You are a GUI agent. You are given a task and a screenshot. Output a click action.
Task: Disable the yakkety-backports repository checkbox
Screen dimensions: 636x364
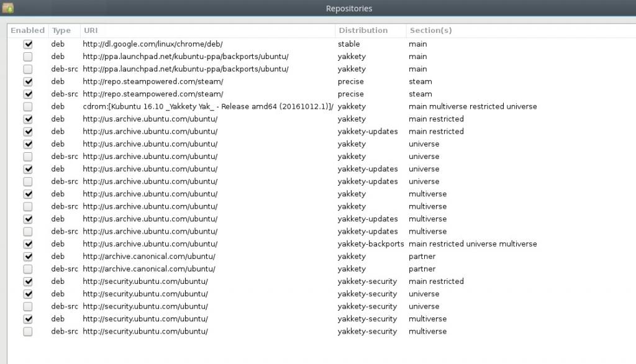pyautogui.click(x=27, y=244)
